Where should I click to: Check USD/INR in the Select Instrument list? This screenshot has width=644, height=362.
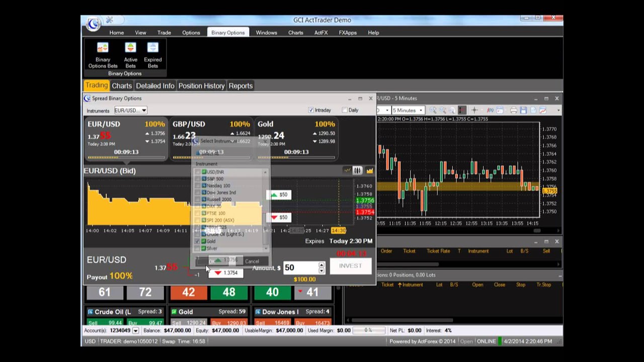(197, 172)
